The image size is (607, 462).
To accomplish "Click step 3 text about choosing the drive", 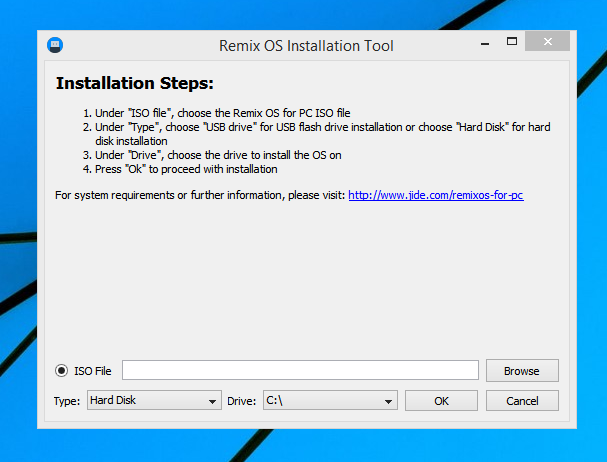I will (x=218, y=155).
